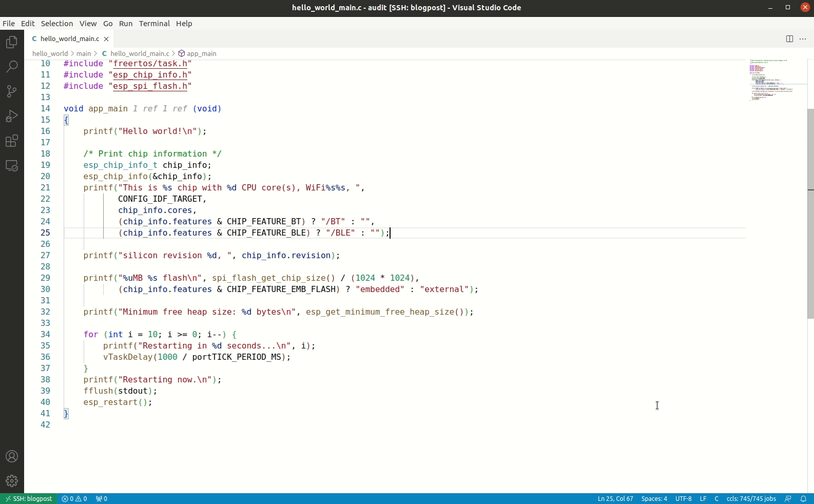Click on "esp_spi_flash.h" include path
This screenshot has width=814, height=504.
[150, 86]
